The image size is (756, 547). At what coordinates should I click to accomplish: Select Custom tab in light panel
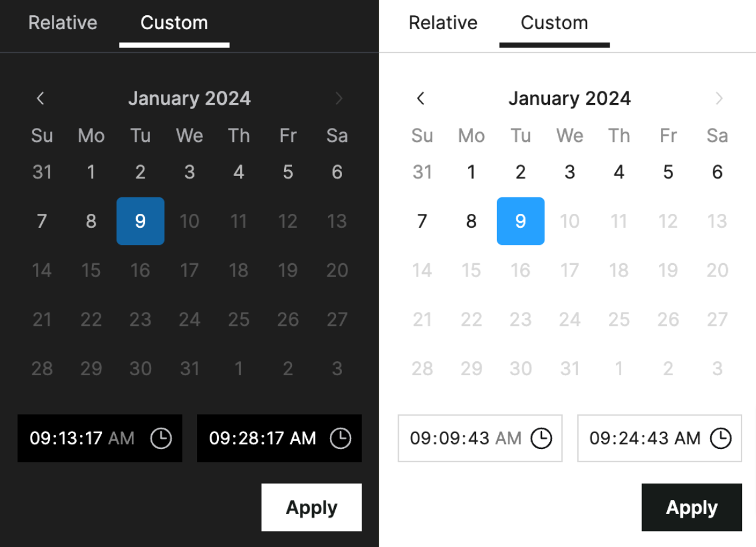click(554, 23)
